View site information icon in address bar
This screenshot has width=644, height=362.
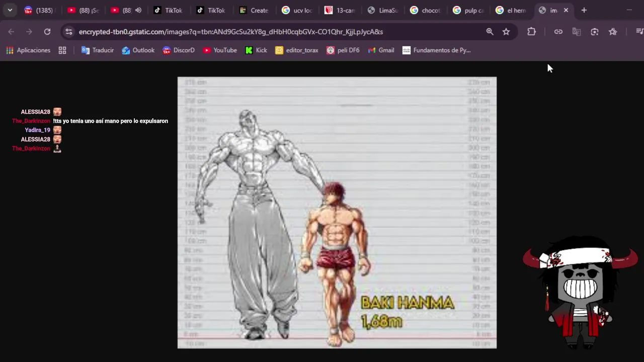click(x=69, y=32)
